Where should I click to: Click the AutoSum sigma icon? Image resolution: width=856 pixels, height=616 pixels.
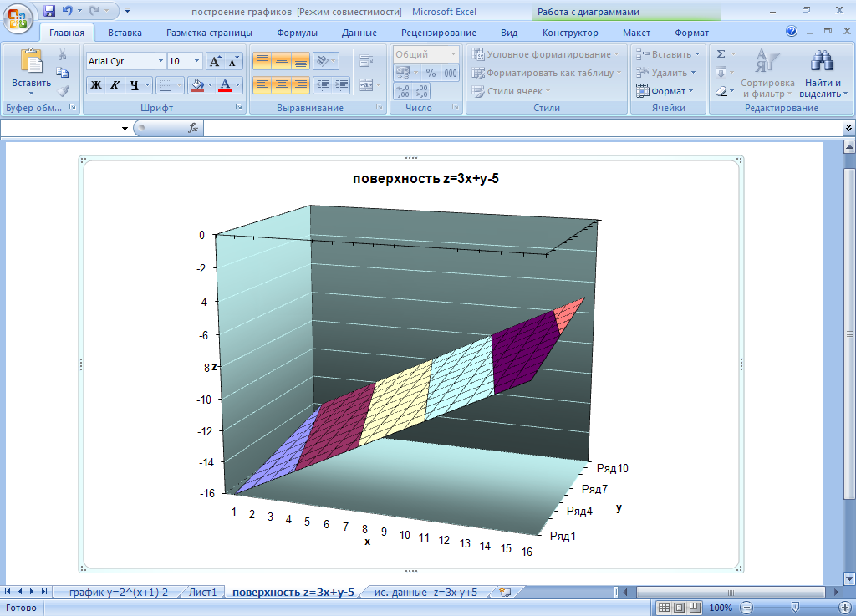point(721,54)
